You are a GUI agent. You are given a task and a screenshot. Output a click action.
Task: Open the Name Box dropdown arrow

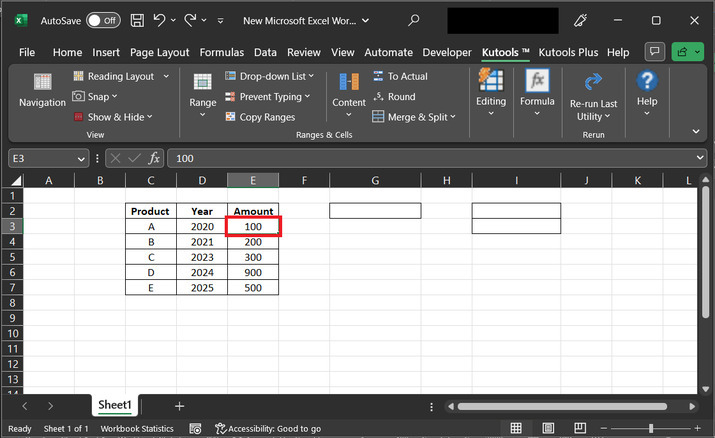pos(82,158)
